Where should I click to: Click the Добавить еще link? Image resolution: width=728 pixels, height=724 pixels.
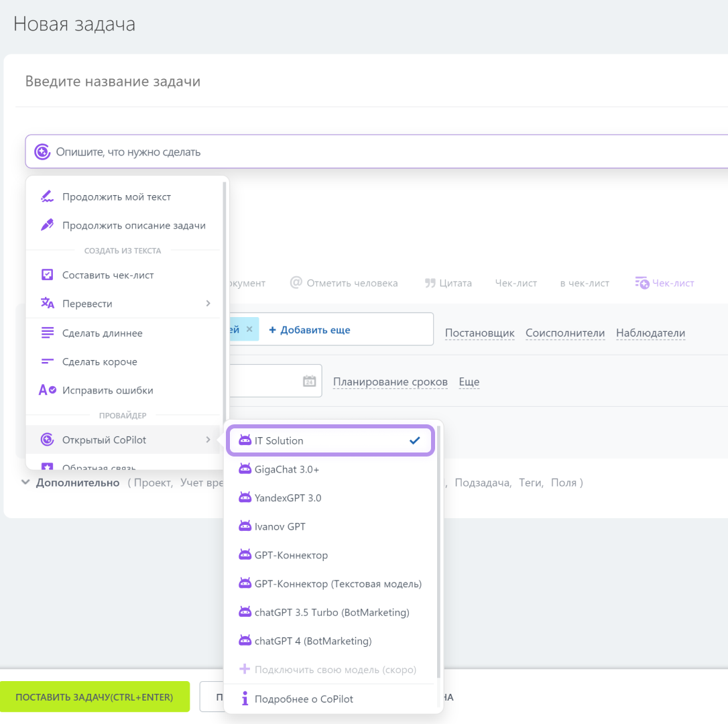click(x=310, y=330)
